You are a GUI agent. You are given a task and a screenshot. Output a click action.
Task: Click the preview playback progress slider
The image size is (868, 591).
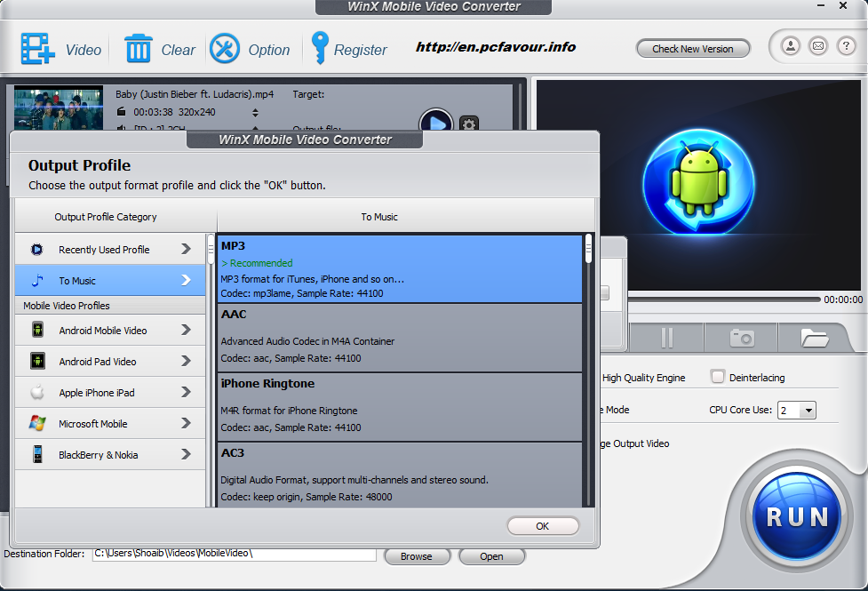pyautogui.click(x=724, y=299)
